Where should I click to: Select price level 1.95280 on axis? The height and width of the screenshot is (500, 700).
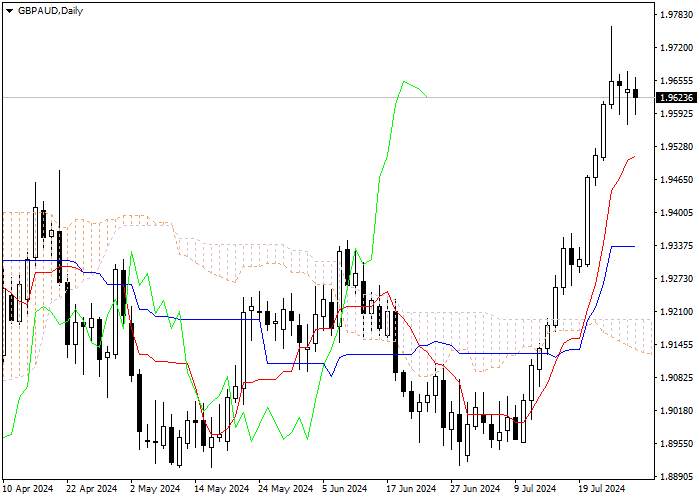[x=676, y=146]
